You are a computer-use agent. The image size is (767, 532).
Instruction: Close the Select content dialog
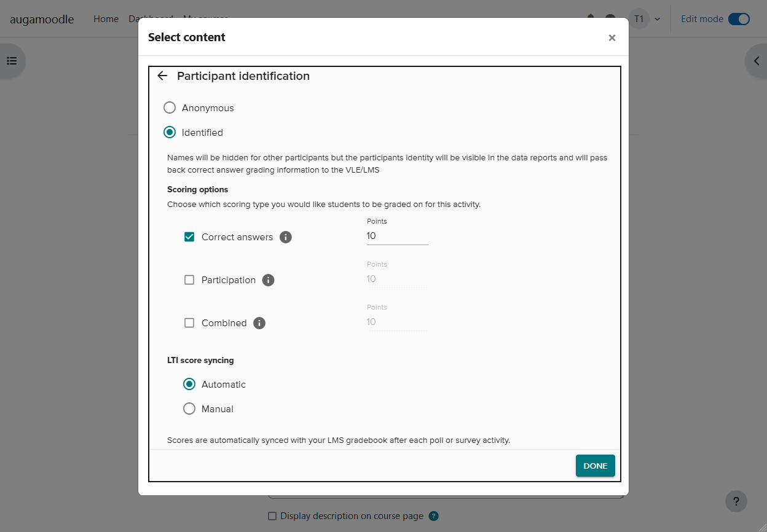(612, 38)
